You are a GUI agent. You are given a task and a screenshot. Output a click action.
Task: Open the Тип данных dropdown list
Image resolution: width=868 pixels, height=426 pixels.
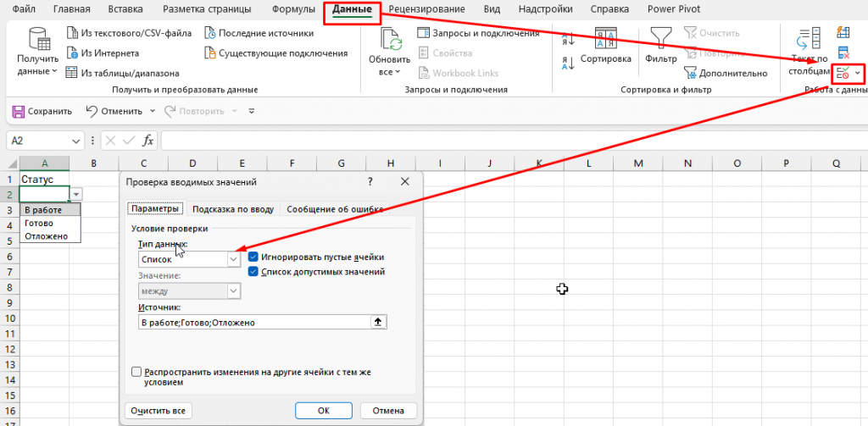point(233,260)
